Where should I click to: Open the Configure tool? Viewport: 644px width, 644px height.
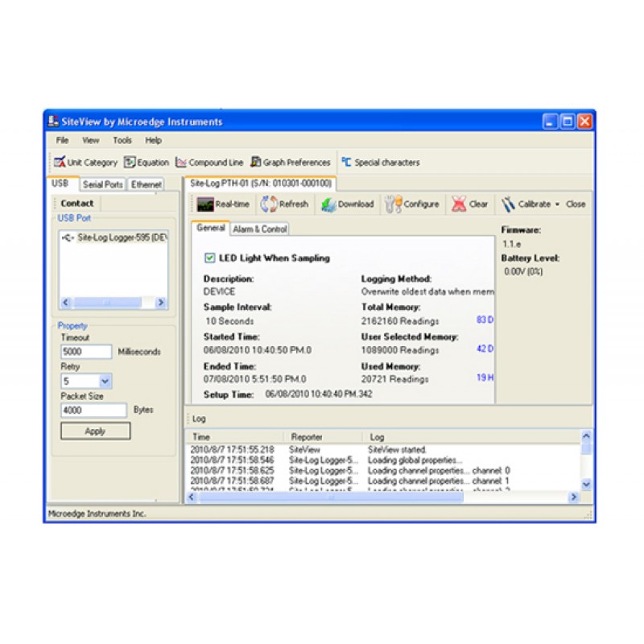(412, 204)
